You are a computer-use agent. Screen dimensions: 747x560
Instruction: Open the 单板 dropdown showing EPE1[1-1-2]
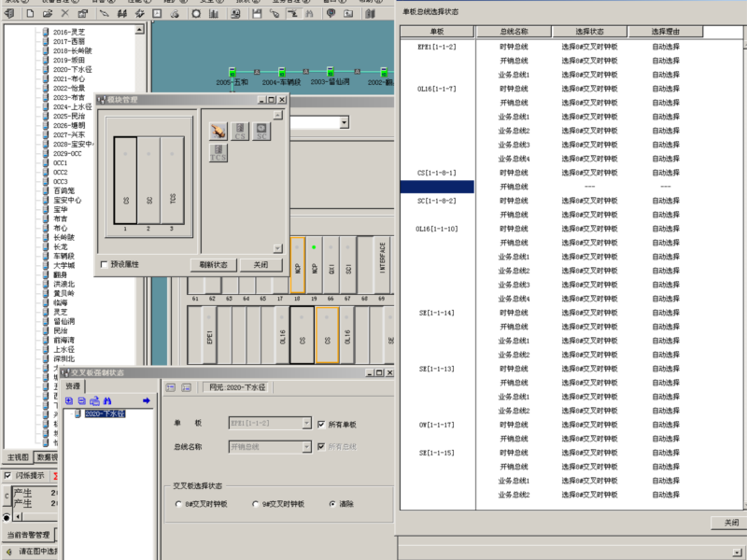(x=306, y=423)
